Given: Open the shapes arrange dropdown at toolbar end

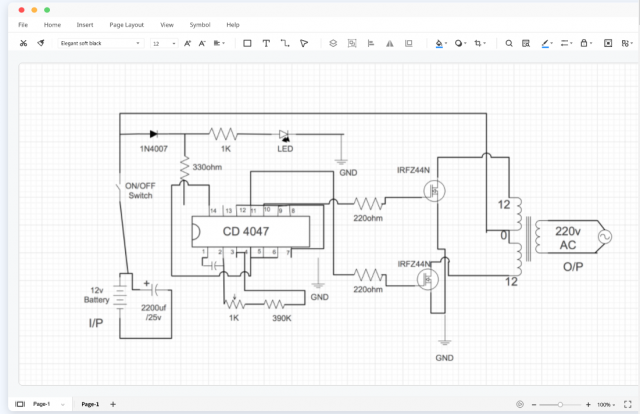Looking at the screenshot, I should (627, 43).
